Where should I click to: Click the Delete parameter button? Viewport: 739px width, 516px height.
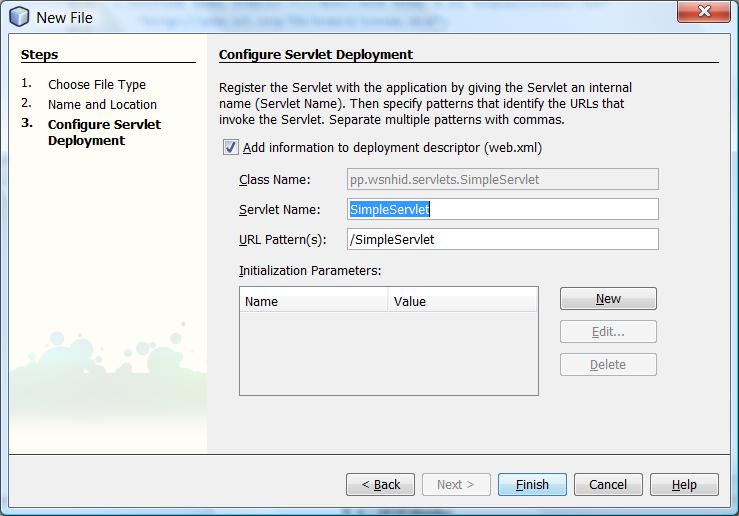pyautogui.click(x=608, y=365)
